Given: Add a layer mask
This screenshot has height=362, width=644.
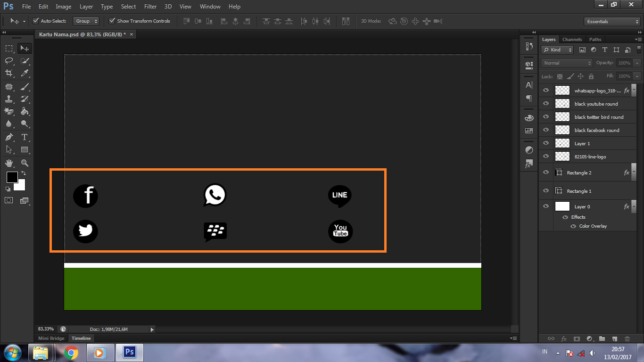Looking at the screenshot, I should [577, 338].
